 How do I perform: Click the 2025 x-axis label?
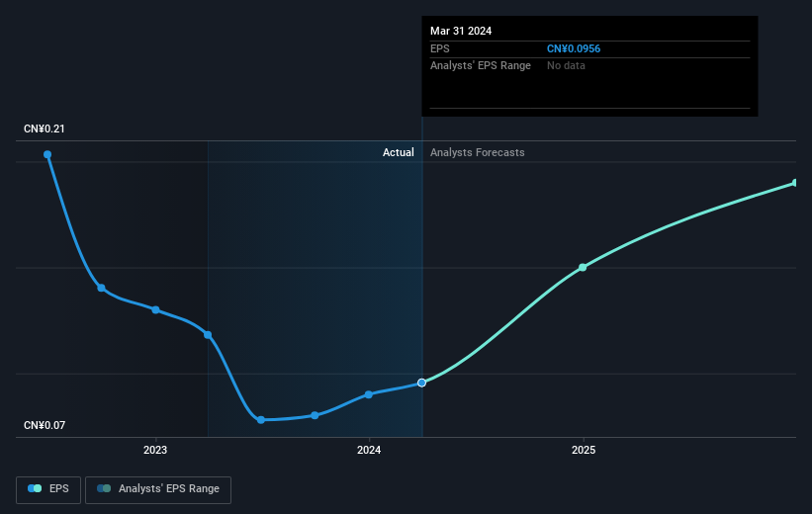pyautogui.click(x=584, y=451)
